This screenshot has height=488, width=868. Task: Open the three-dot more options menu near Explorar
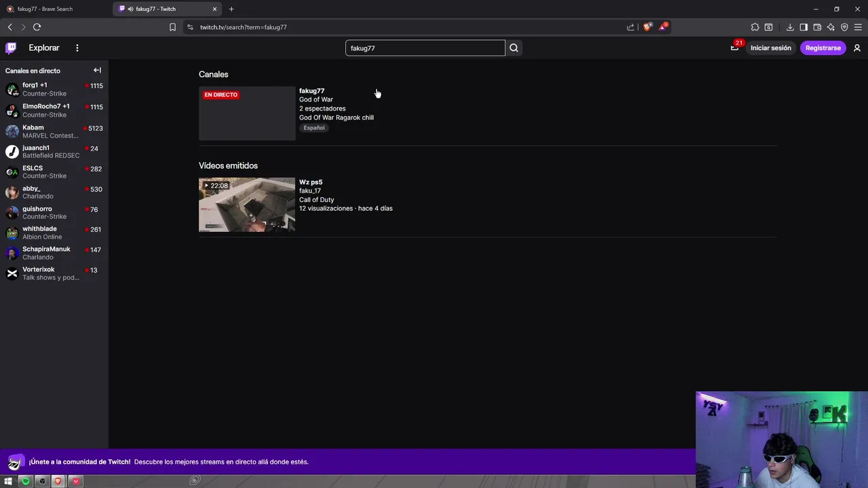[x=77, y=47]
